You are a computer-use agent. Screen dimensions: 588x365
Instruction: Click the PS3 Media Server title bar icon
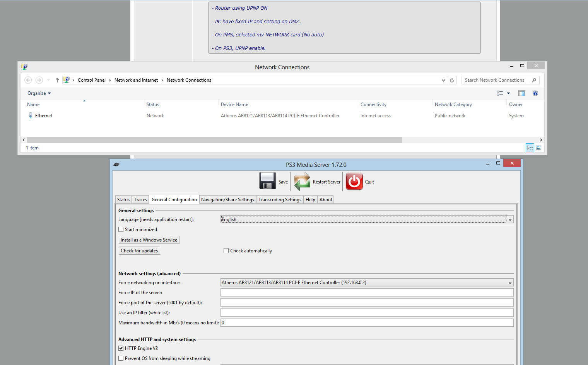click(x=116, y=165)
